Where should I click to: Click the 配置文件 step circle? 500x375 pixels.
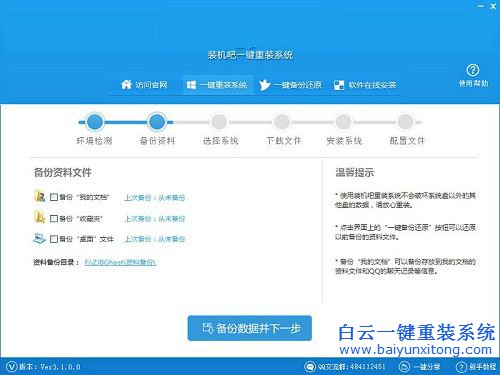406,122
